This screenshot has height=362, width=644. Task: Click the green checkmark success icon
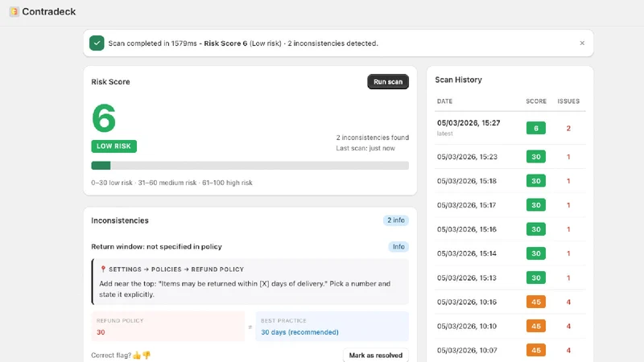pyautogui.click(x=97, y=43)
